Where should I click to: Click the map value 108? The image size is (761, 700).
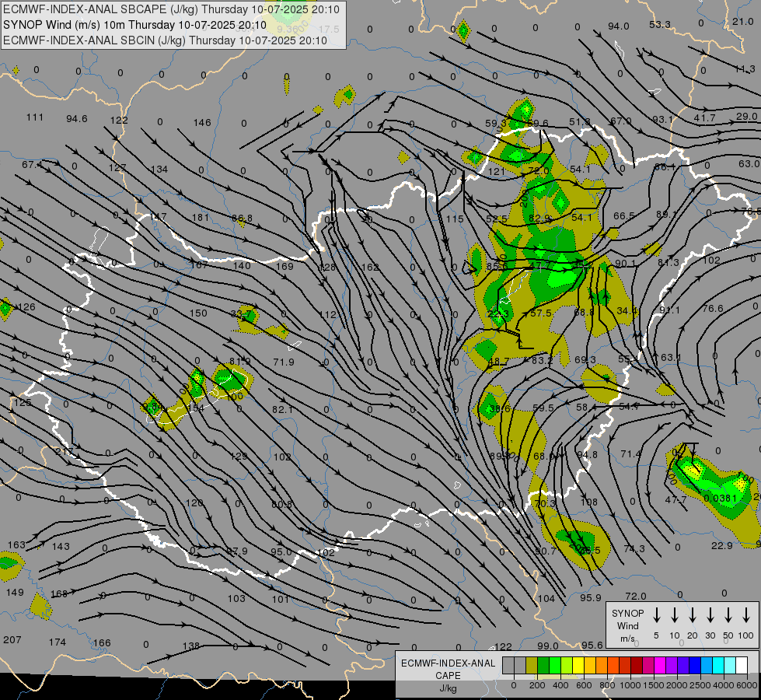coord(588,502)
